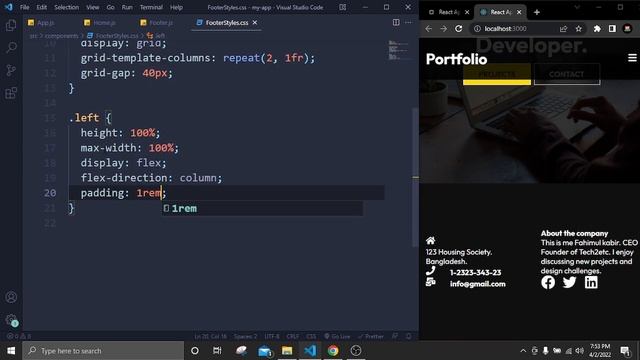640x360 pixels.
Task: Customize layout icon in VS Code title bar
Action: [x=343, y=7]
